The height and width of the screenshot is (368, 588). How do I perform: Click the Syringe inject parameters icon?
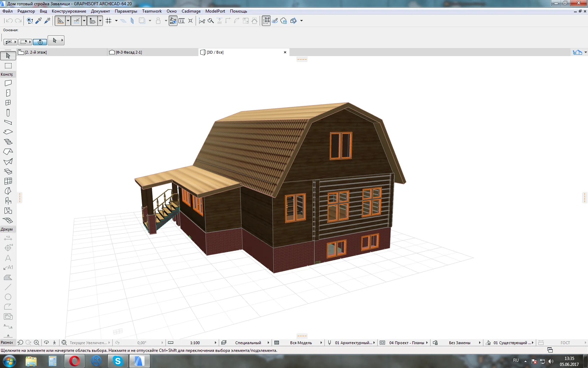(x=47, y=21)
